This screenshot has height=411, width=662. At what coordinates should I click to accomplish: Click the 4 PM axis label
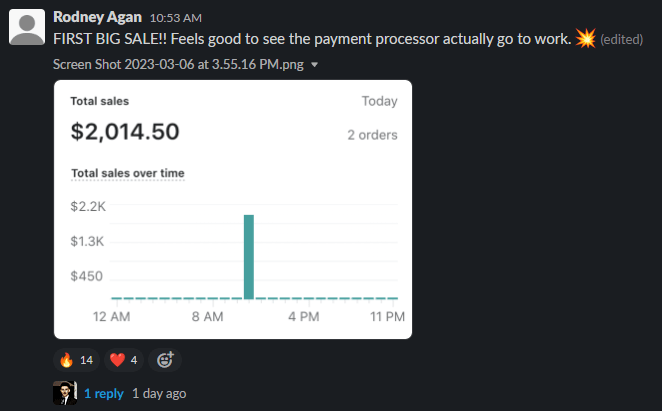click(304, 316)
